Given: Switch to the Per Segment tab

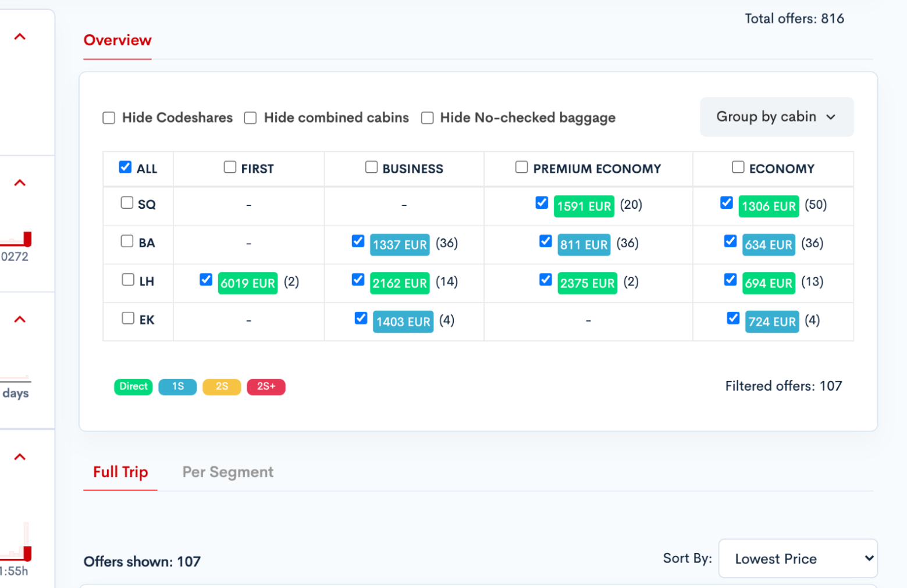Looking at the screenshot, I should pyautogui.click(x=228, y=472).
